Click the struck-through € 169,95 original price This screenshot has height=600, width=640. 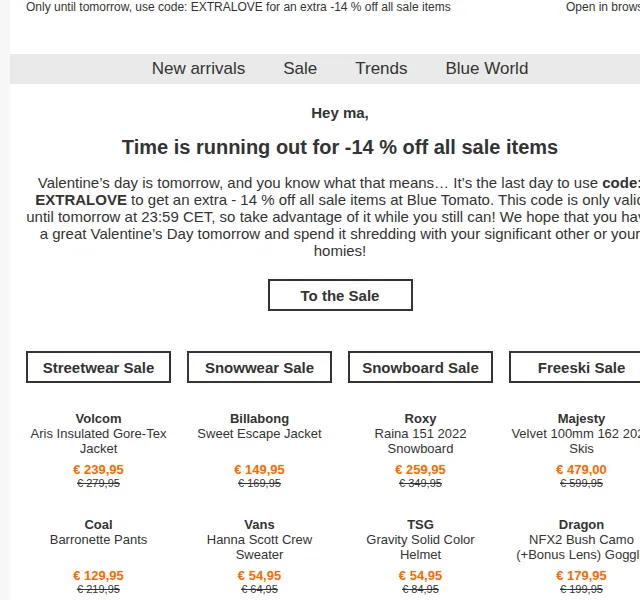259,483
